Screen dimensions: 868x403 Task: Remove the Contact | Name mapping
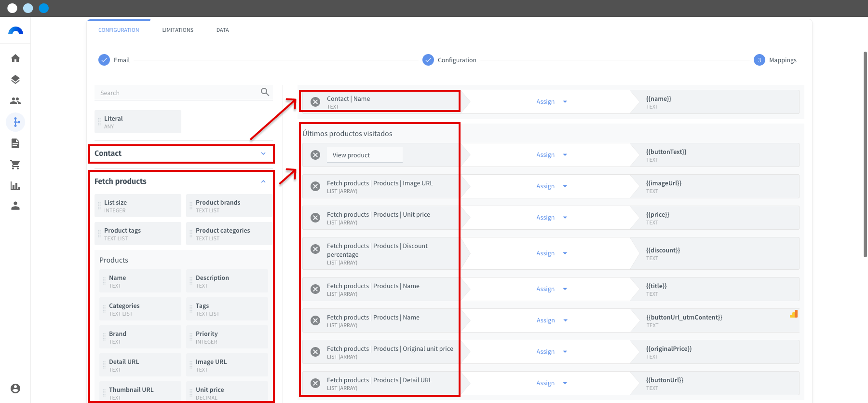click(315, 102)
